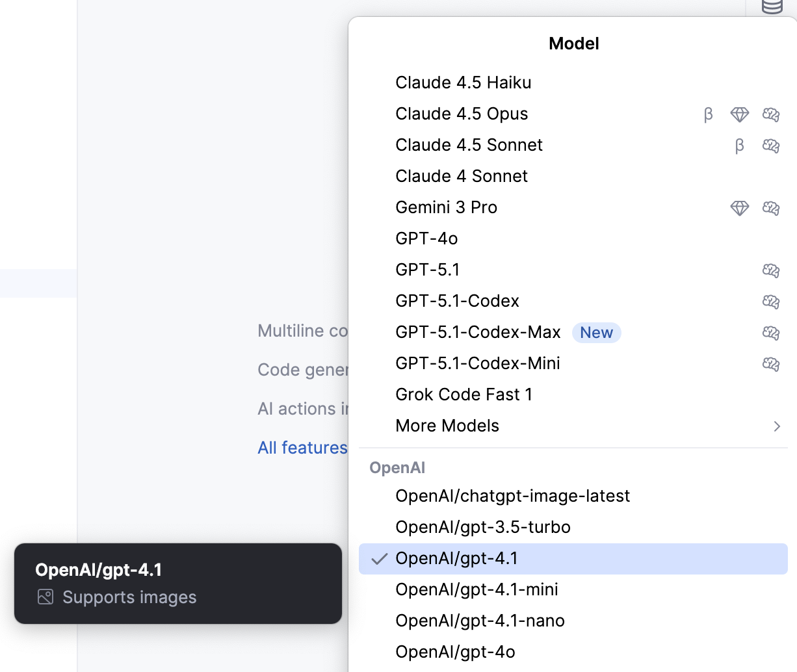This screenshot has height=672, width=797.
Task: Select OpenAI/chatgpt-image-latest
Action: point(513,496)
